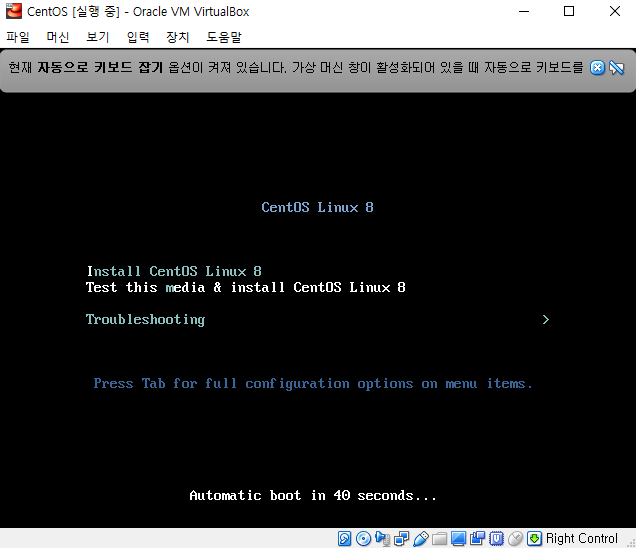Click the Automatic boot countdown text
636x548 pixels.
point(313,495)
